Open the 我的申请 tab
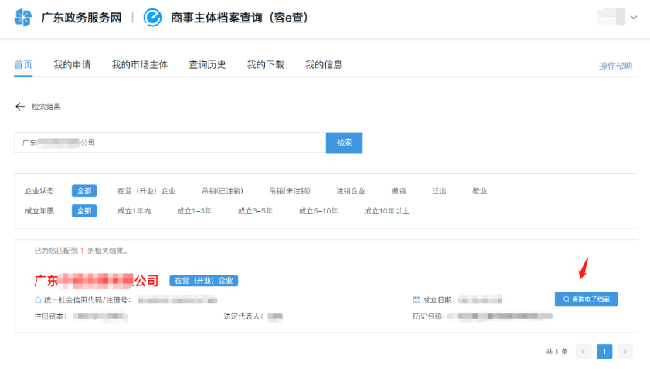Screen dimensions: 650x369 [72, 65]
